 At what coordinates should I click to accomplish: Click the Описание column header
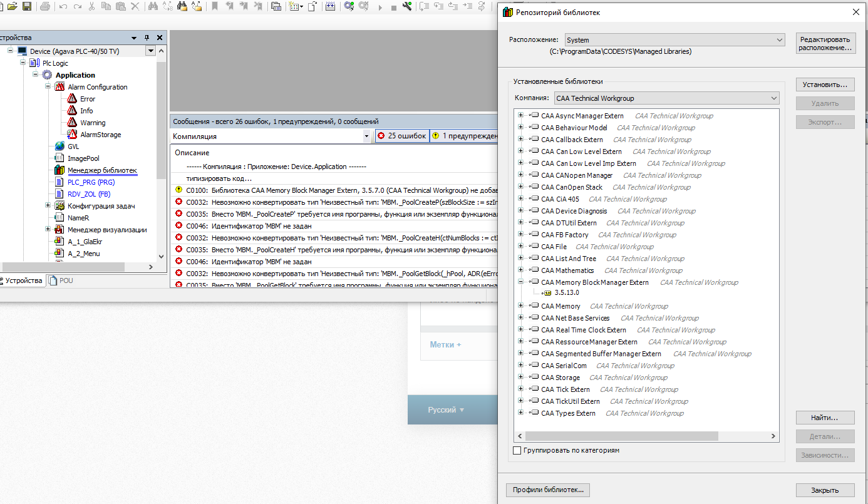pos(192,153)
